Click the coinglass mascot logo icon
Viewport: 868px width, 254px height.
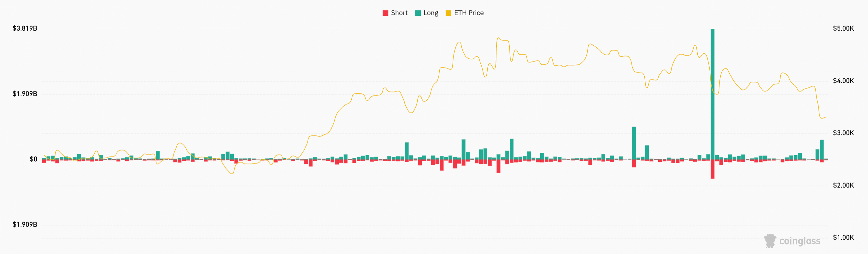[x=770, y=240]
